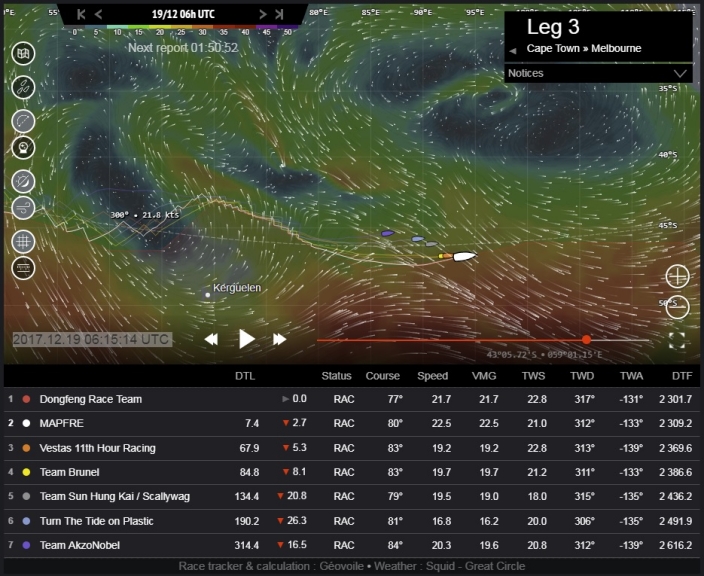
Task: Click the Next report countdown text
Action: click(183, 48)
